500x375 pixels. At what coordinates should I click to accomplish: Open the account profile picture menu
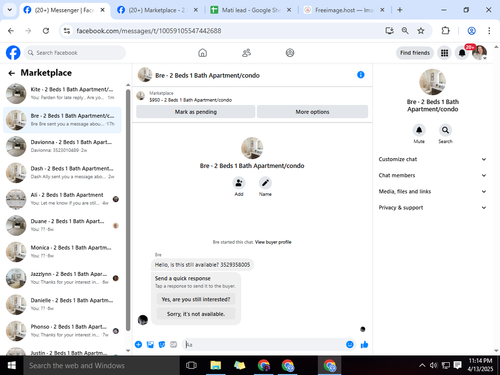[479, 53]
